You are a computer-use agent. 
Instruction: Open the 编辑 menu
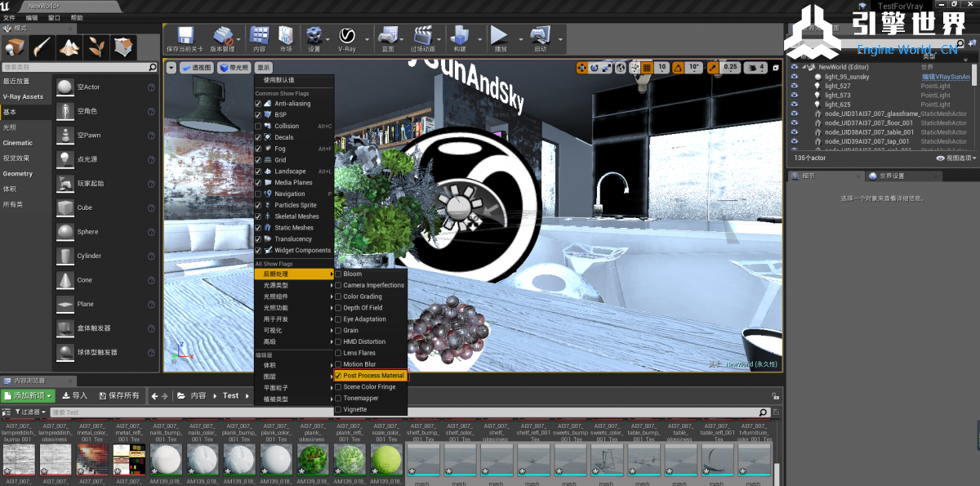[x=32, y=17]
